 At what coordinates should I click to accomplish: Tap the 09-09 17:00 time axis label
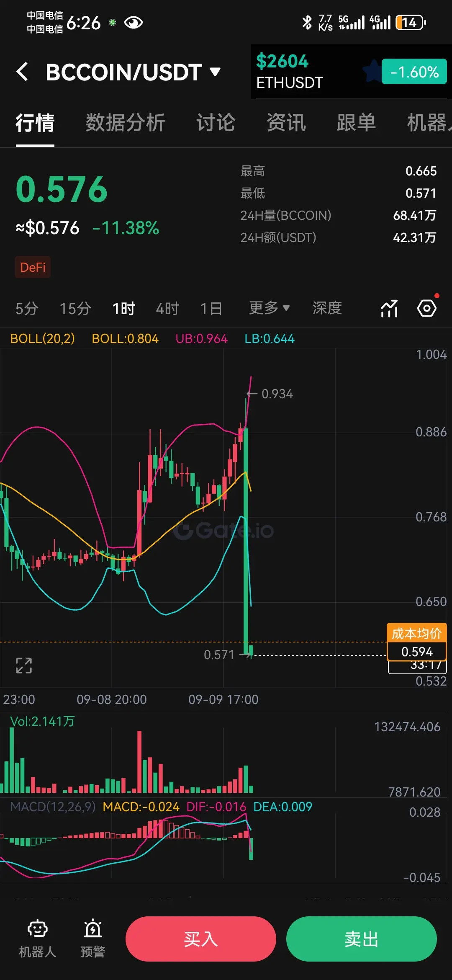click(223, 699)
